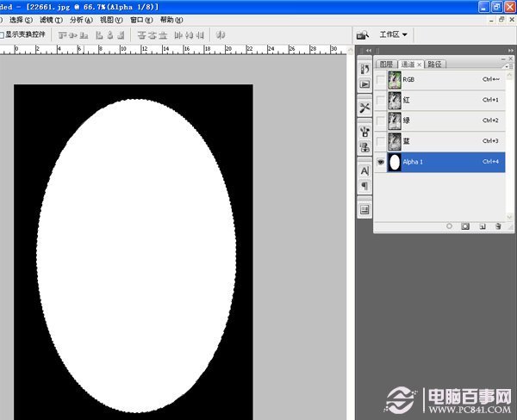
Task: Open the Paragraph panel icon
Action: coord(364,186)
